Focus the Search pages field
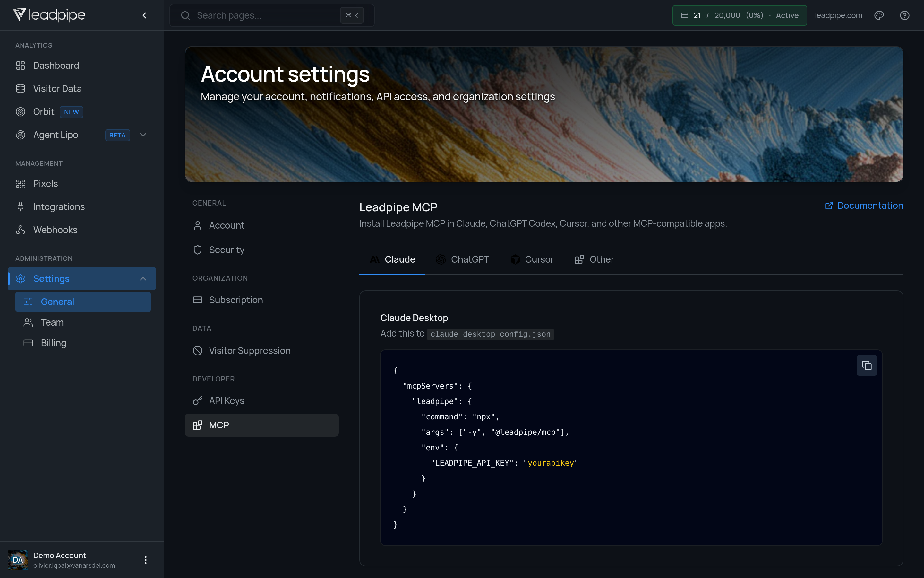The width and height of the screenshot is (924, 578). click(272, 15)
